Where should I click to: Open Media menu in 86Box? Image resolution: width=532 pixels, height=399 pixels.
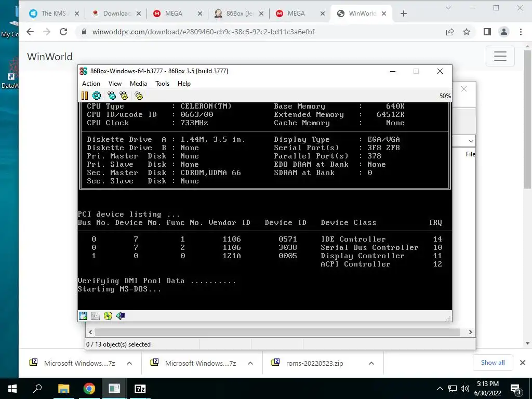pos(138,84)
